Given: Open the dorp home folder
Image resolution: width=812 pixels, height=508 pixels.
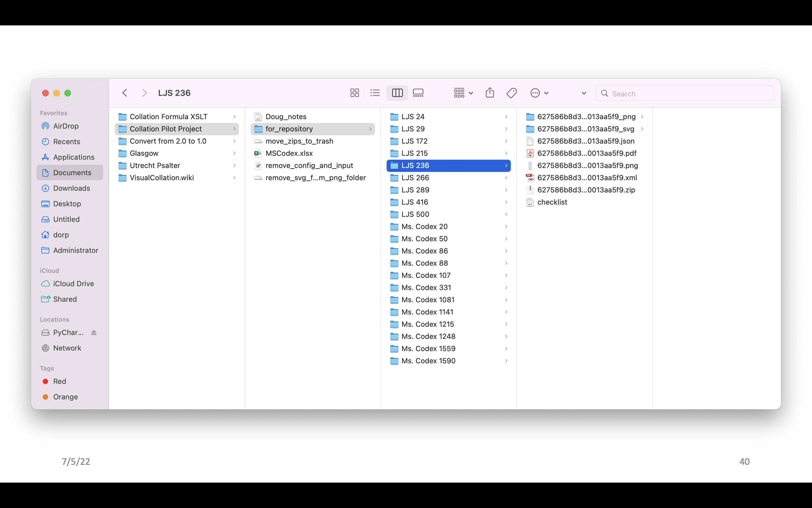Looking at the screenshot, I should [x=70, y=235].
